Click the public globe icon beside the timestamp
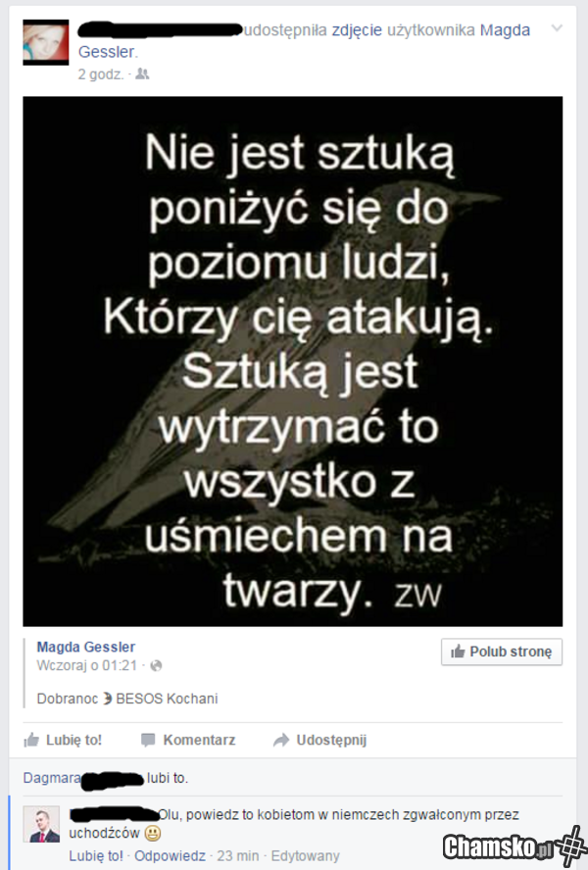Screen dimensions: 588x870 [x=156, y=666]
